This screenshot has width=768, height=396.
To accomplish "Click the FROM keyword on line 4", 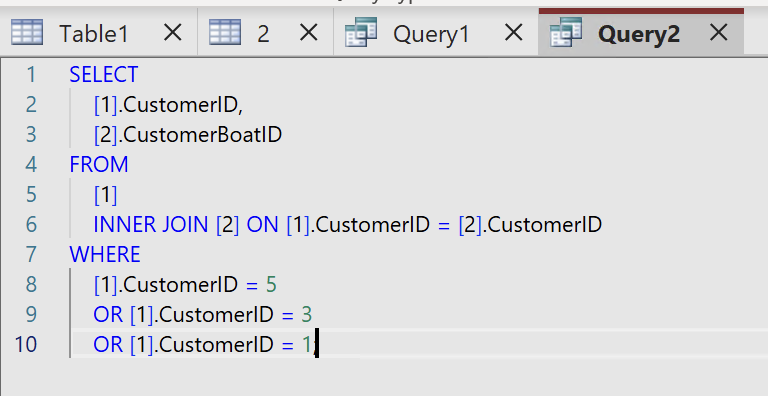I will [x=98, y=164].
